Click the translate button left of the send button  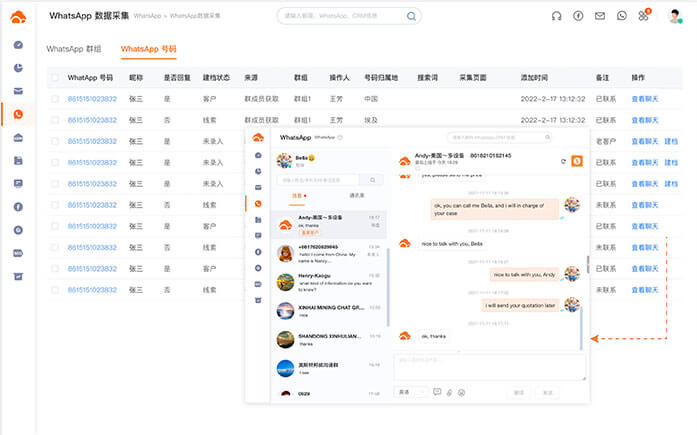click(x=519, y=392)
